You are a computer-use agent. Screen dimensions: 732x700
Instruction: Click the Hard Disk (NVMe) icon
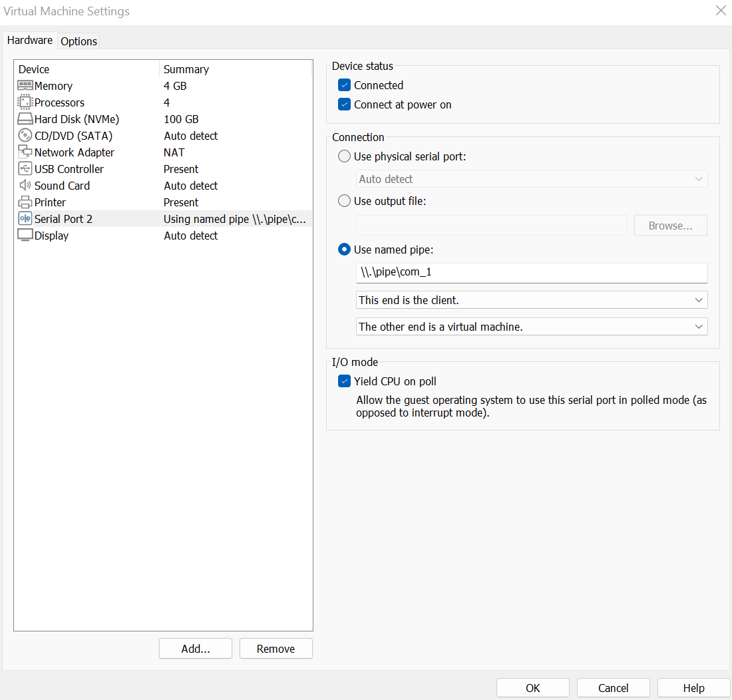pos(24,118)
